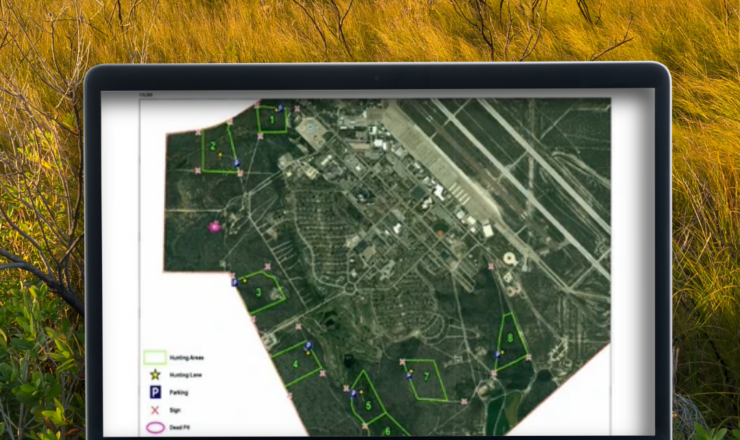
Task: Click the blue P Parking legend icon
Action: [155, 392]
